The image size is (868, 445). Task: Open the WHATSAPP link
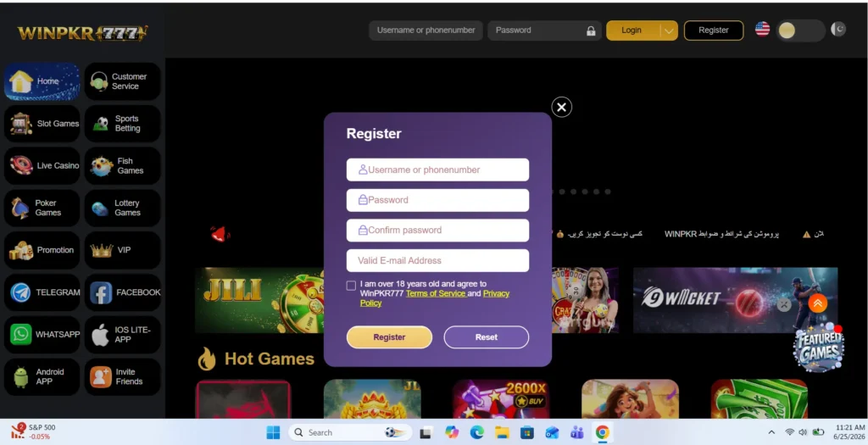tap(42, 334)
